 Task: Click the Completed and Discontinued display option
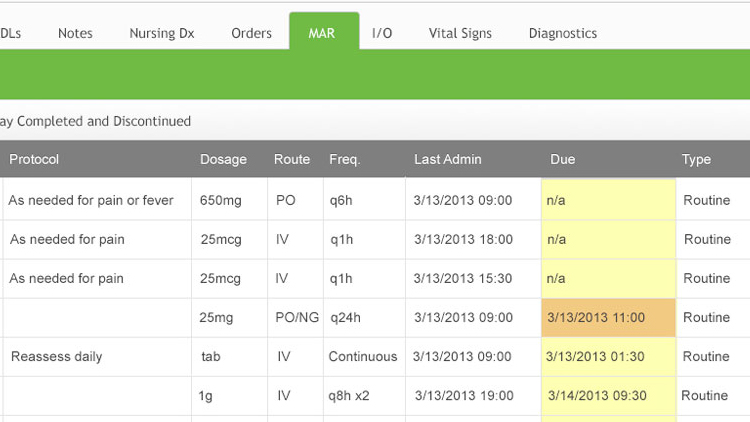tap(96, 121)
